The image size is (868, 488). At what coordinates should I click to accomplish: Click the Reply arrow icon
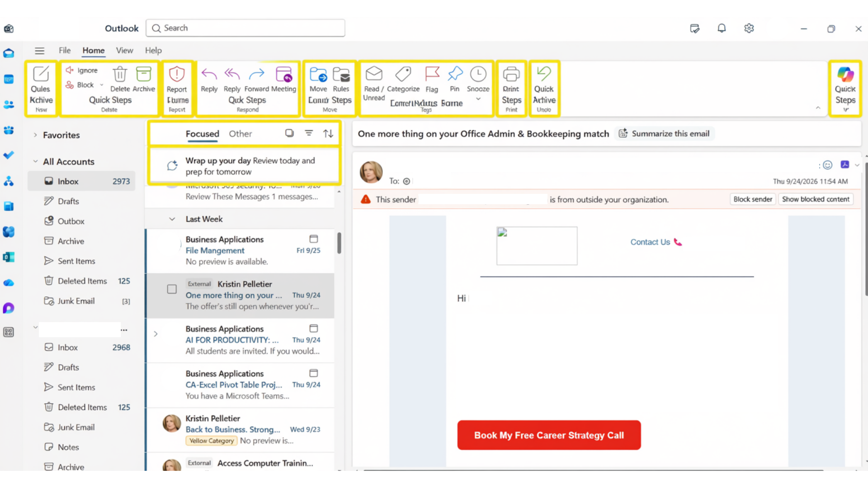click(209, 74)
